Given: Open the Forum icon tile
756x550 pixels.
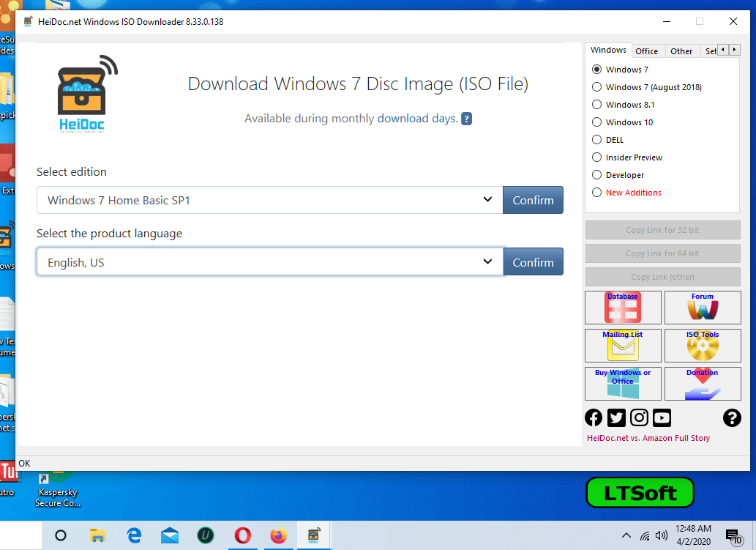Looking at the screenshot, I should pyautogui.click(x=703, y=308).
